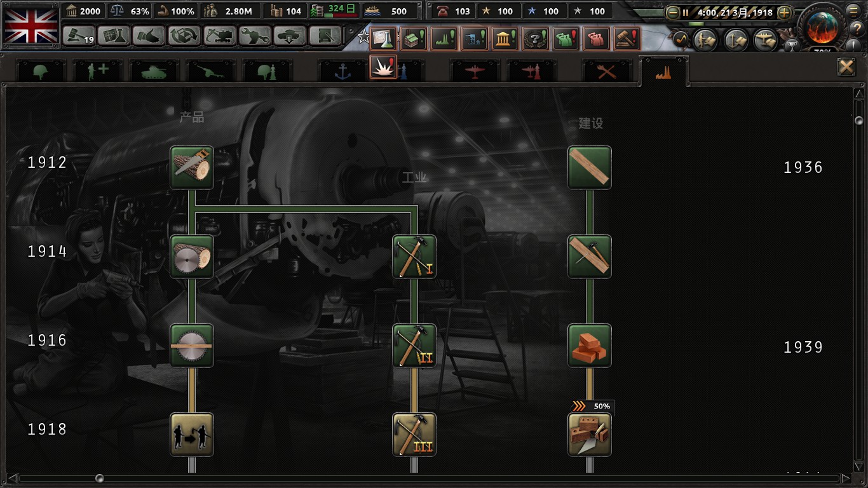The image size is (868, 488).
Task: Click the red soldiers alert icon
Action: 597,39
